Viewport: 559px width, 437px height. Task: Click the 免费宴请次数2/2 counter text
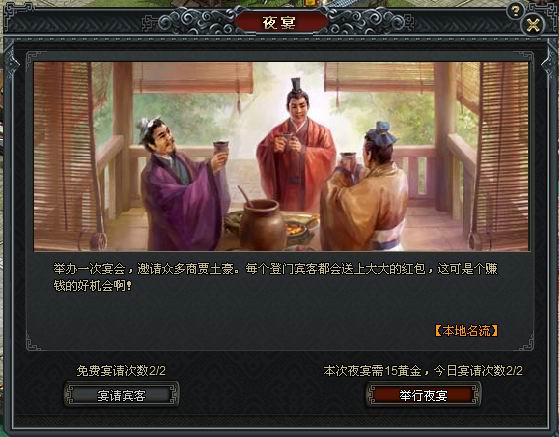point(121,371)
